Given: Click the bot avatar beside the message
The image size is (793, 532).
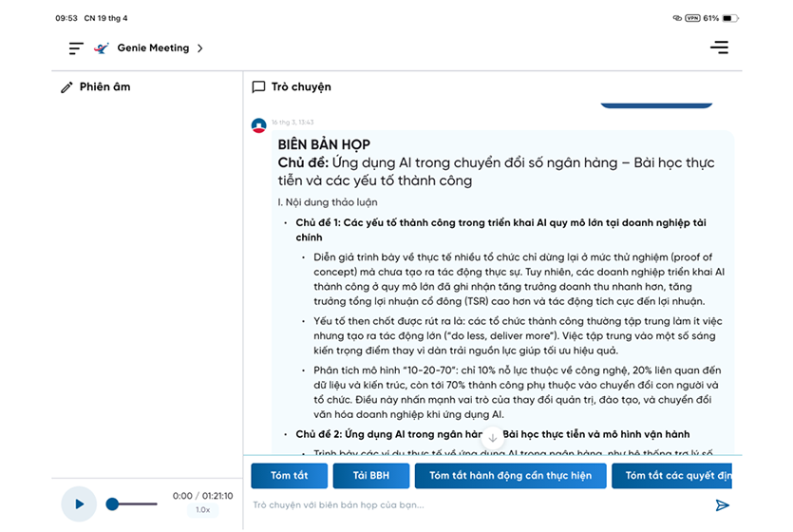Looking at the screenshot, I should [x=259, y=125].
